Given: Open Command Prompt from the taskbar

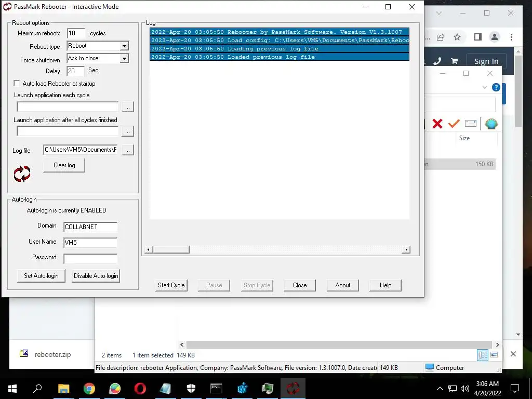Looking at the screenshot, I should point(216,388).
